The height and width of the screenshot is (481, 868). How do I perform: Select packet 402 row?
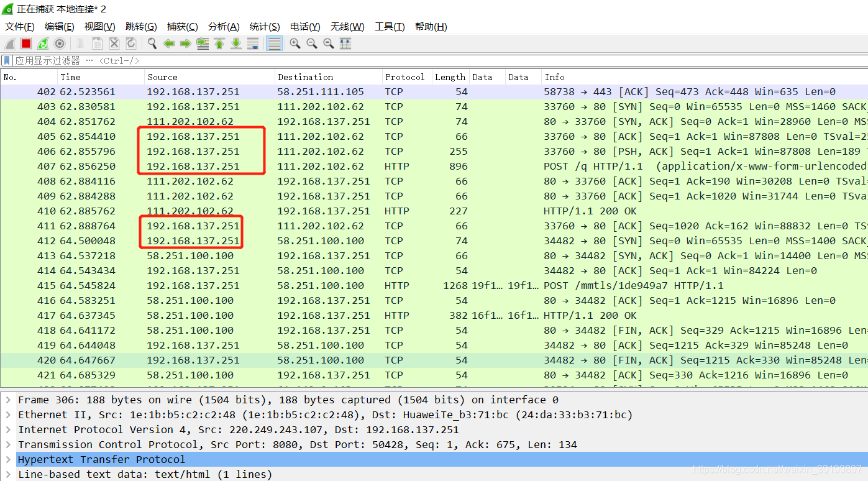click(x=434, y=92)
